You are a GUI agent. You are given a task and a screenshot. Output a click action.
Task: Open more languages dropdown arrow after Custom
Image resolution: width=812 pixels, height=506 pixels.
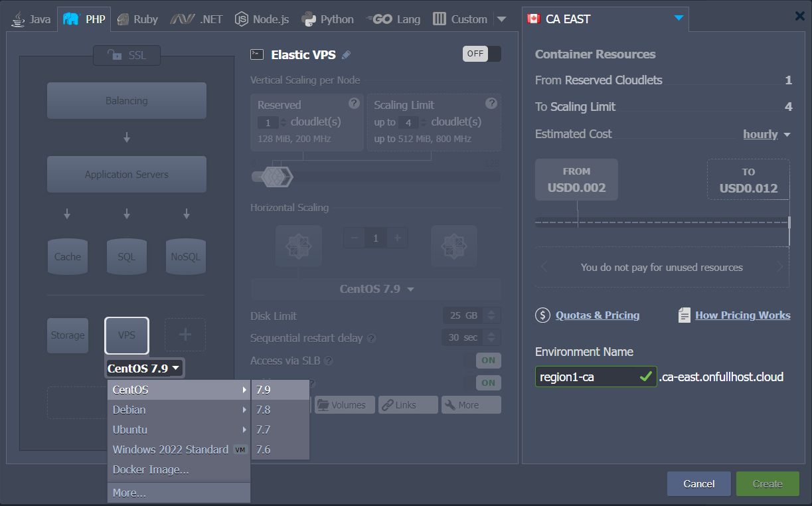point(501,19)
